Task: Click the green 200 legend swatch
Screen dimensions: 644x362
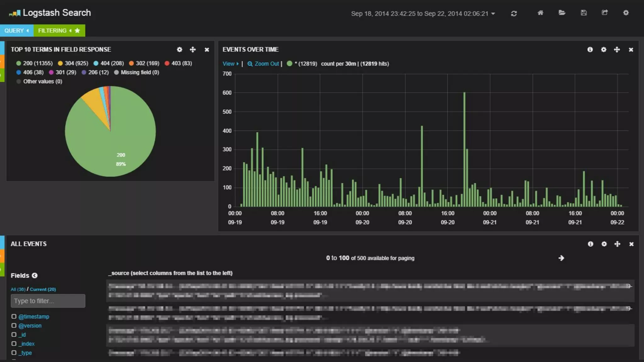Action: click(19, 63)
